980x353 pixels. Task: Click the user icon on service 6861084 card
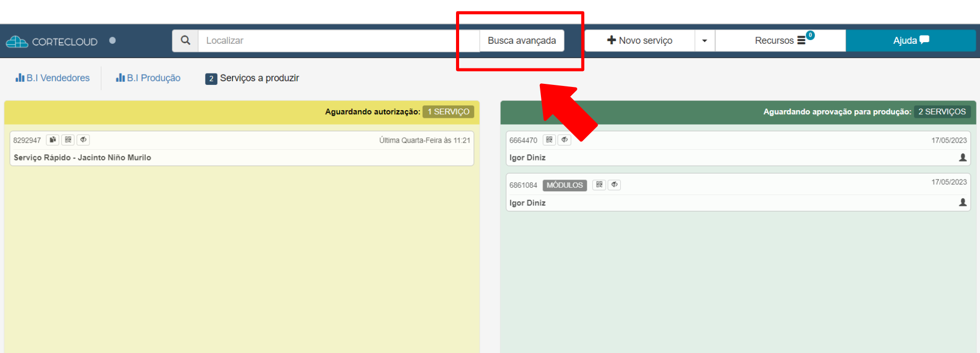tap(962, 202)
